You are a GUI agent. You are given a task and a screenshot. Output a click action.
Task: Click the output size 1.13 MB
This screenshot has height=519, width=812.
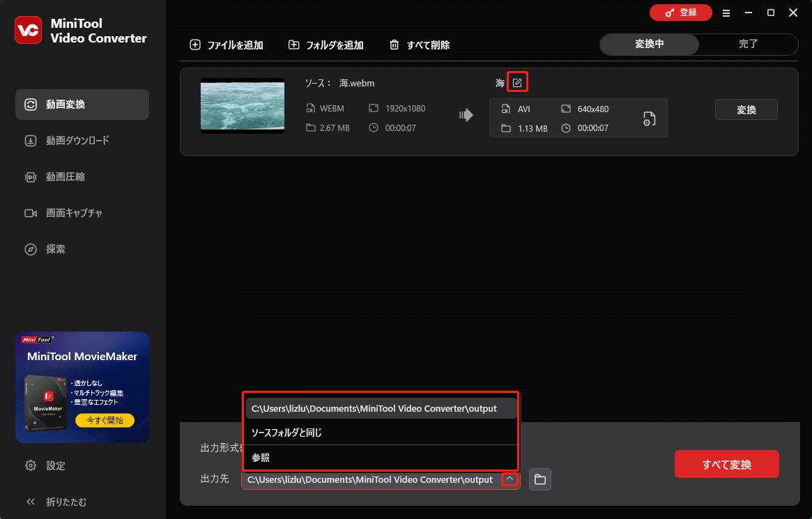pyautogui.click(x=533, y=128)
